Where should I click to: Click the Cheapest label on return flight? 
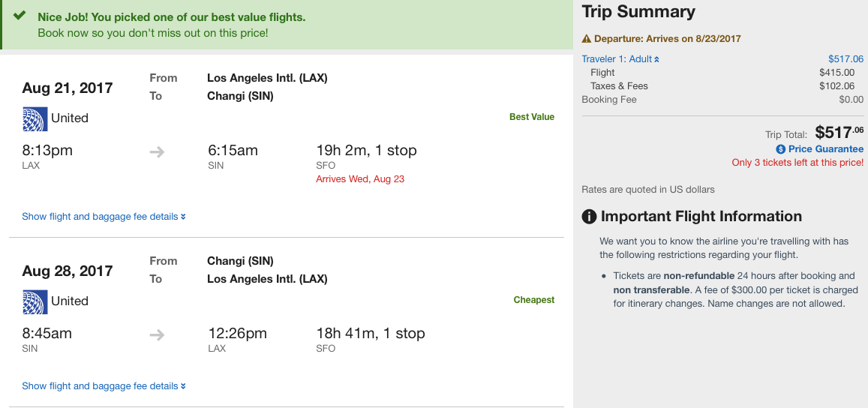click(533, 300)
